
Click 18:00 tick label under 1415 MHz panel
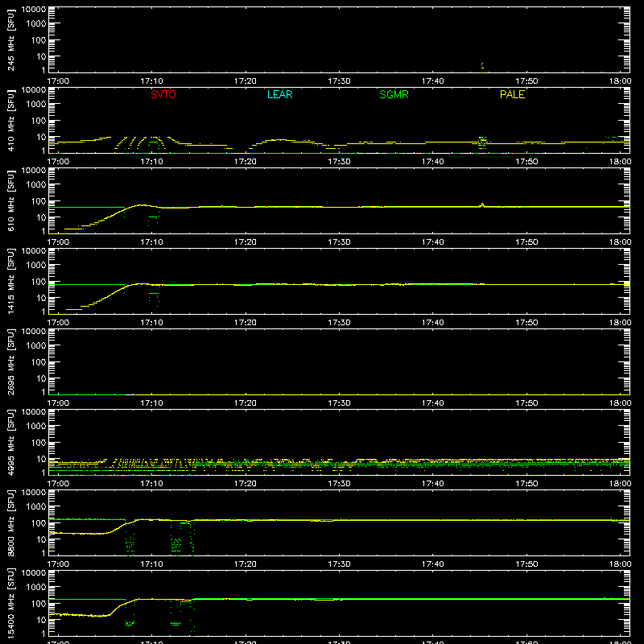[x=620, y=323]
